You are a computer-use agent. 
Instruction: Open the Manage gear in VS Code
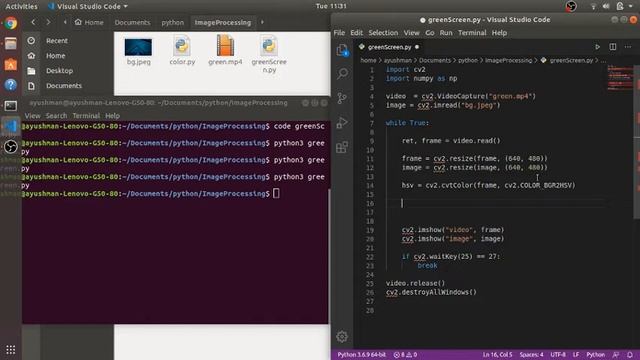pos(342,336)
